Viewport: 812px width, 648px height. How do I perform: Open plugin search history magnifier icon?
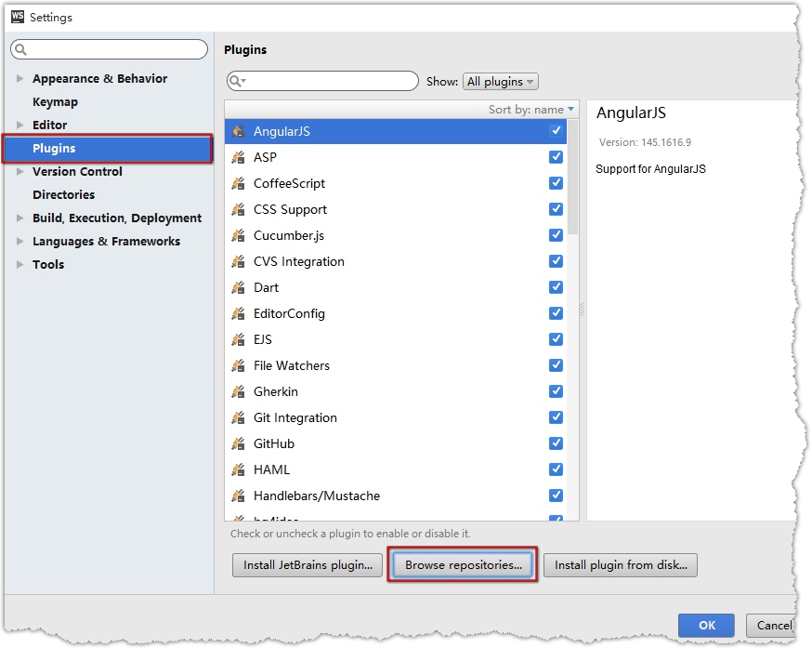click(237, 81)
